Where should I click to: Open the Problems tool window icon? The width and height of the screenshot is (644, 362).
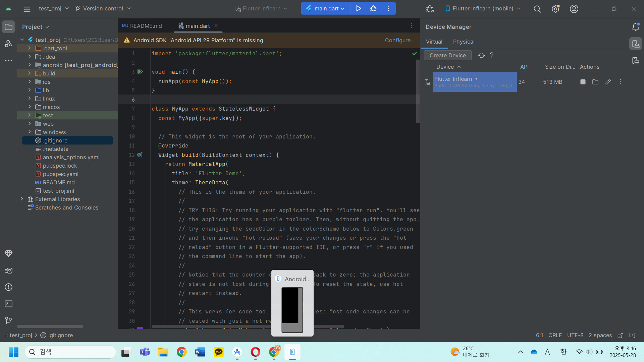(x=8, y=287)
